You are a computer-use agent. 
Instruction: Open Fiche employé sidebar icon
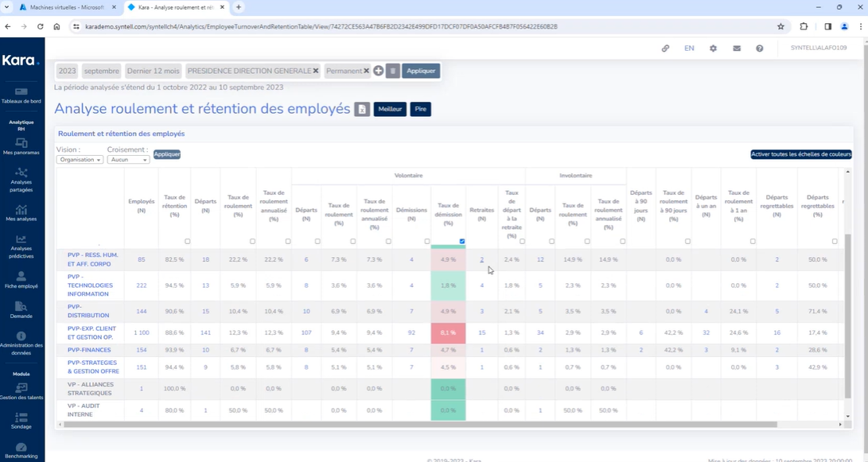[x=21, y=280]
